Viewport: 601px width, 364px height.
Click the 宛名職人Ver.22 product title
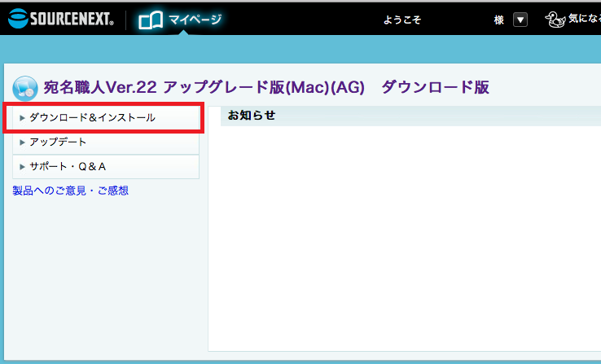(266, 87)
